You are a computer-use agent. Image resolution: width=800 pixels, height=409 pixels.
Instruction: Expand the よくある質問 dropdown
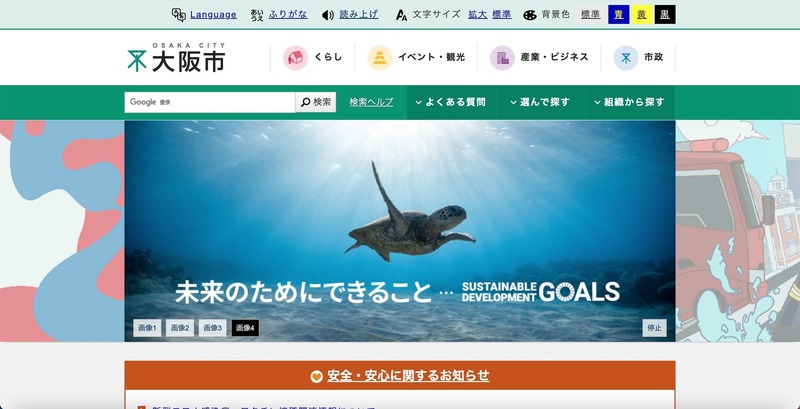[x=451, y=102]
